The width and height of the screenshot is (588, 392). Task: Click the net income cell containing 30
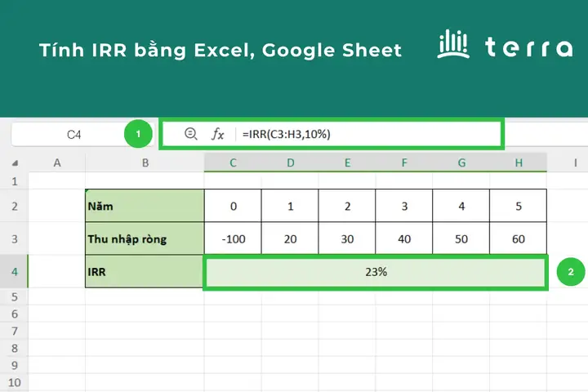coord(347,238)
